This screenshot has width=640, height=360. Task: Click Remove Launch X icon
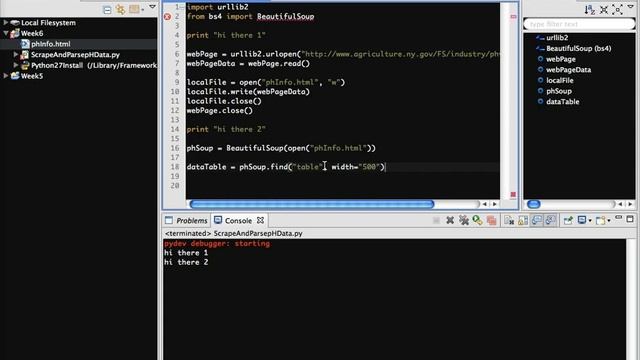[x=450, y=220]
